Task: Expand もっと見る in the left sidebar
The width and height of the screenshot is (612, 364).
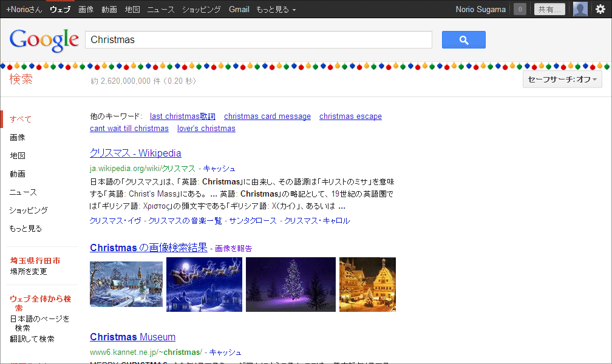Action: click(25, 229)
